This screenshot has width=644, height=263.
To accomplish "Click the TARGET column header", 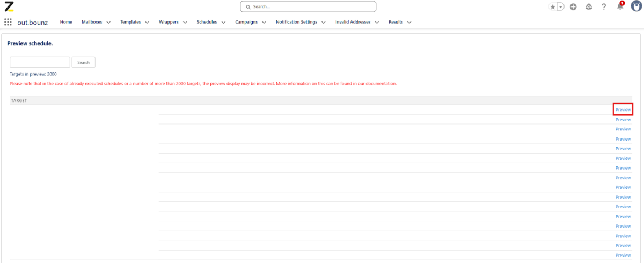I will coord(19,100).
